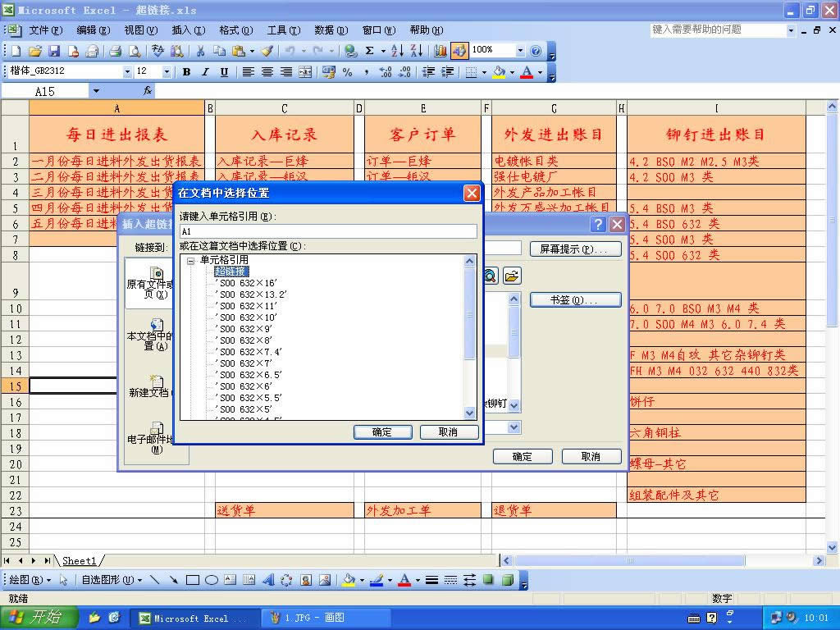Select the Rectangle drawing tool

point(192,580)
